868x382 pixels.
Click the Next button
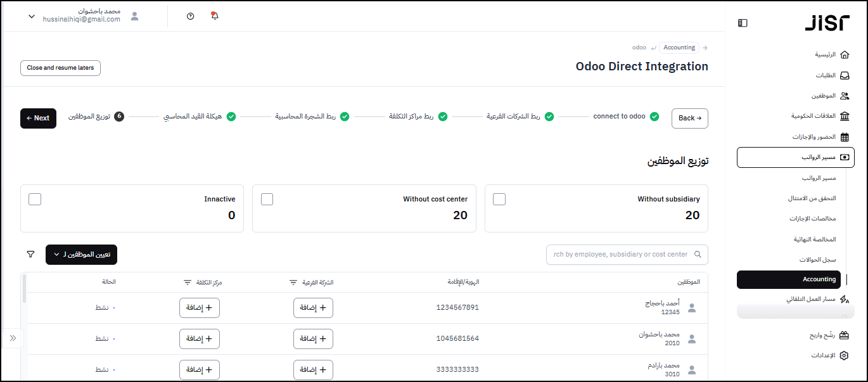point(38,118)
